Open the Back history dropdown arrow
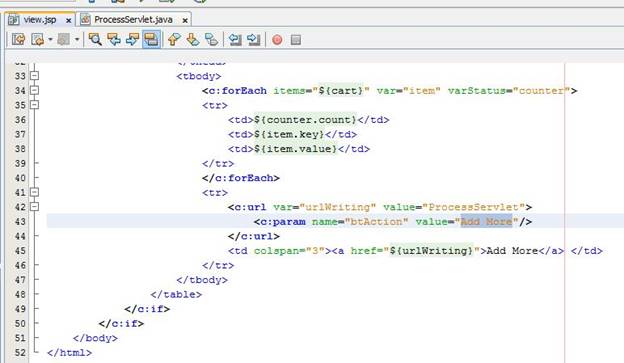The image size is (624, 363). (50, 39)
